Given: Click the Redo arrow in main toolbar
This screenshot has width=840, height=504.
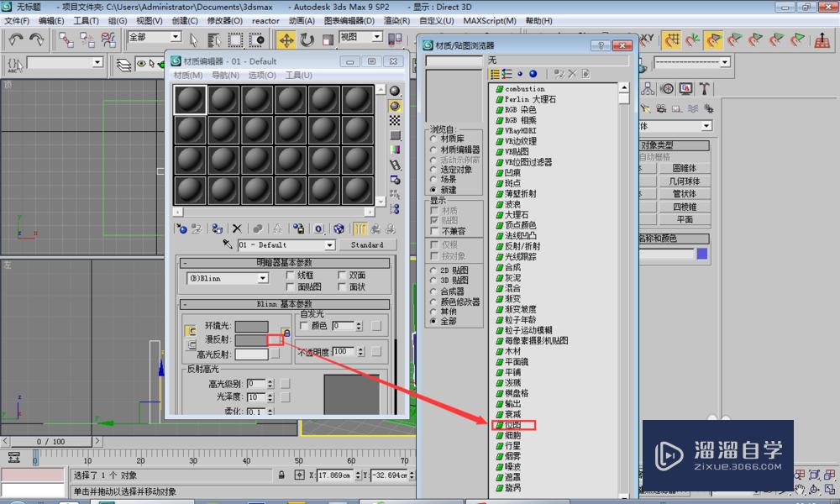Looking at the screenshot, I should 37,40.
